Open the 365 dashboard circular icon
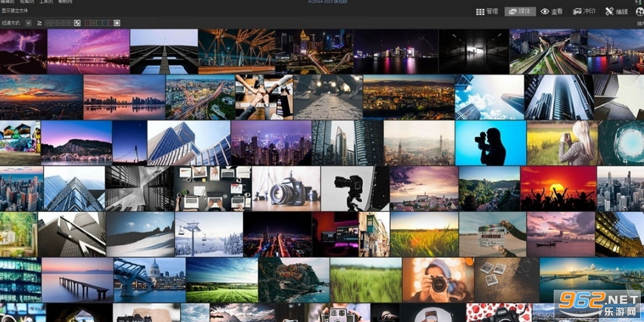The width and height of the screenshot is (644, 322). [x=639, y=12]
